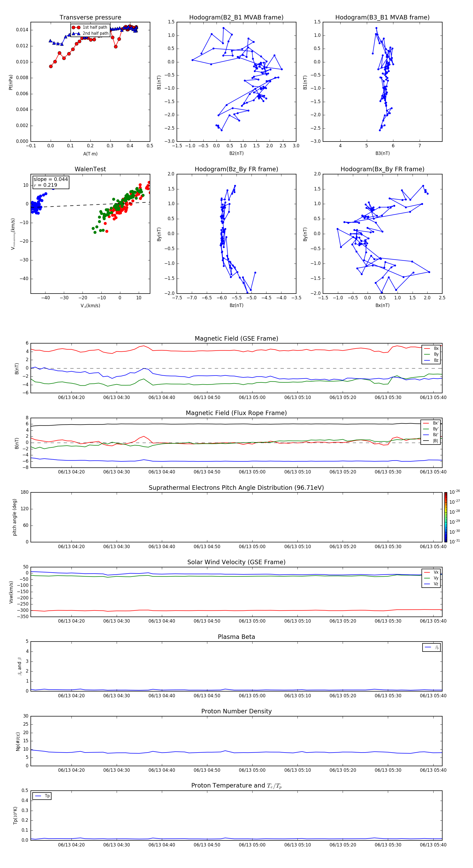Click the "Bx(nT)" x-axis label
This screenshot has width=473, height=868.
click(382, 305)
